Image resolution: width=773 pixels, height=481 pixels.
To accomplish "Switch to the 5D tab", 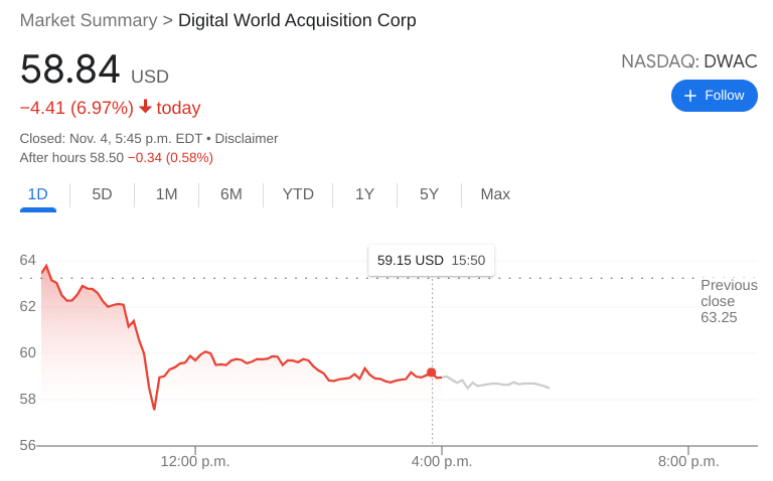I will click(102, 194).
